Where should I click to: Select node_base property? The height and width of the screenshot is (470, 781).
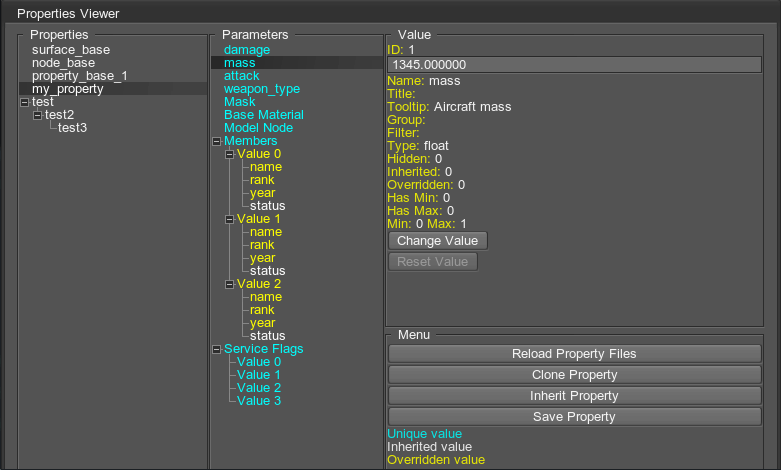point(63,63)
